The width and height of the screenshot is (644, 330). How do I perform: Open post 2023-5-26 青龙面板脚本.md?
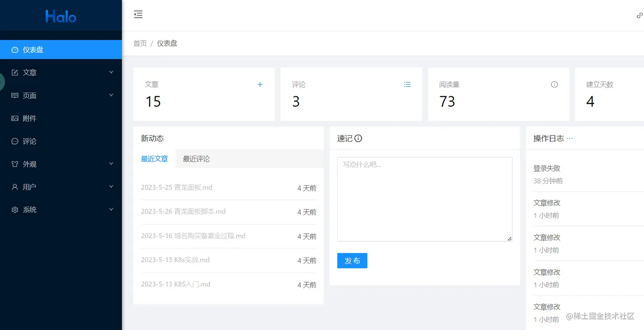tap(183, 212)
